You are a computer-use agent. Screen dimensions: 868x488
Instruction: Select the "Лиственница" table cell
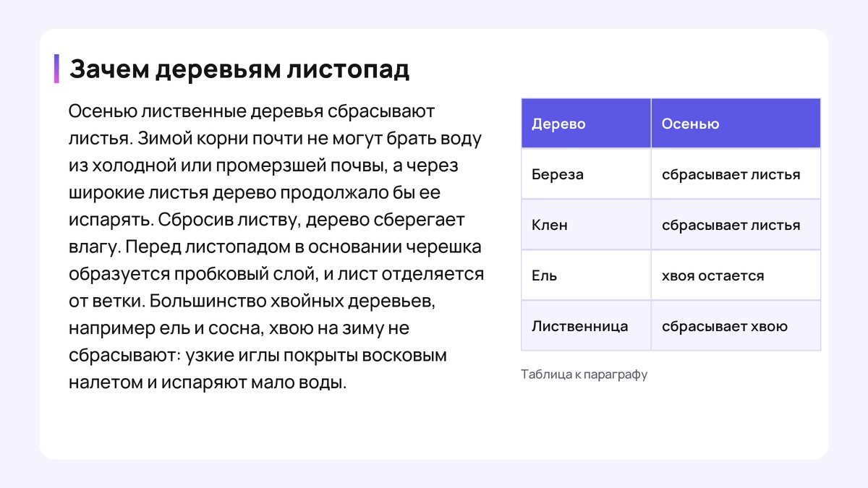coord(586,326)
